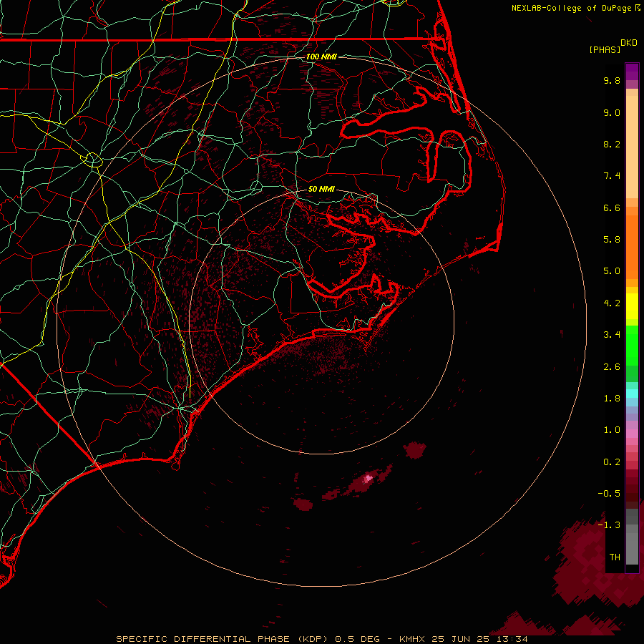The width and height of the screenshot is (644, 644).
Task: Click the DKD label above the color scale
Action: tap(629, 43)
